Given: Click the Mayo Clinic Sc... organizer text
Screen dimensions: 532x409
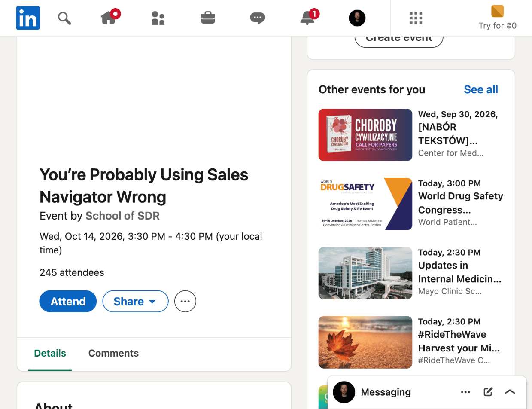Looking at the screenshot, I should click(x=450, y=291).
